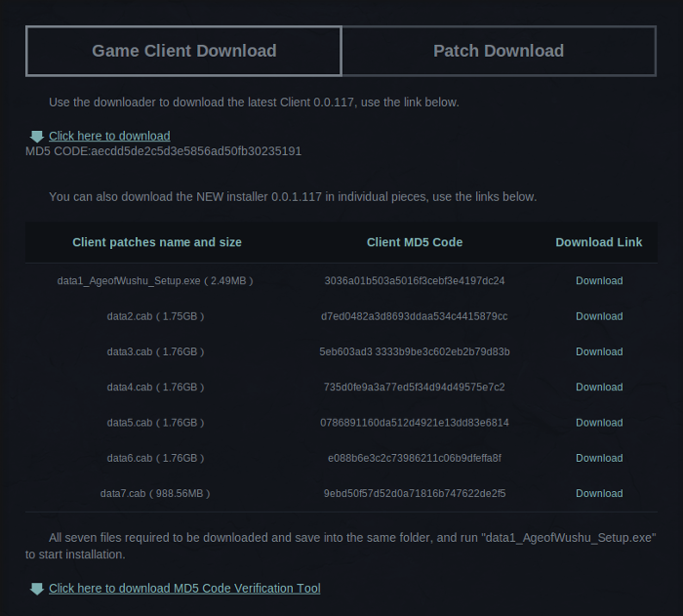This screenshot has height=616, width=683.
Task: Follow the Click here to download link
Action: tap(109, 136)
